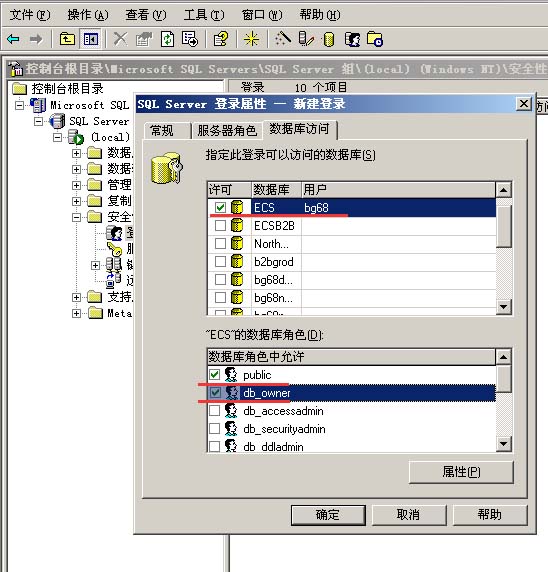Toggle the public role checkbox
The height and width of the screenshot is (572, 548).
tap(215, 375)
